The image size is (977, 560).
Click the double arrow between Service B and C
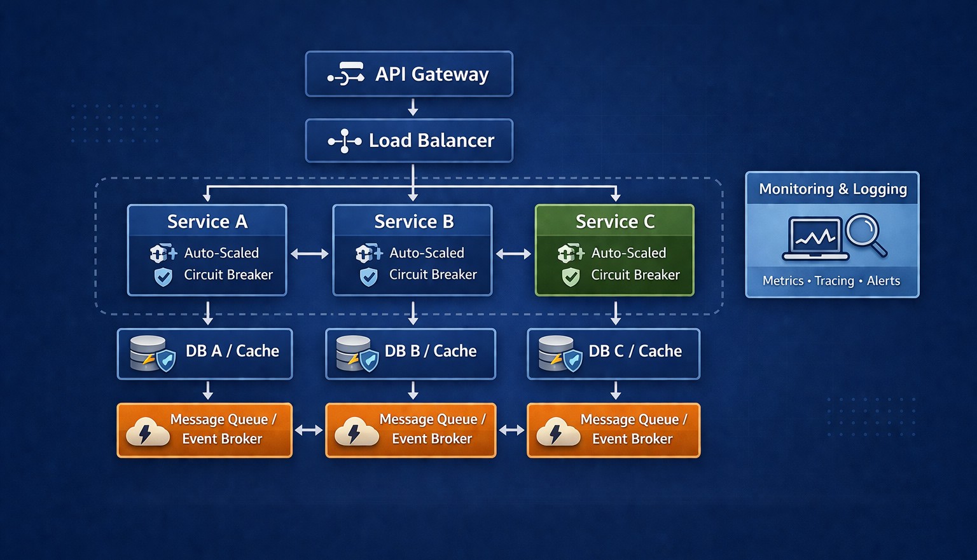pos(513,254)
